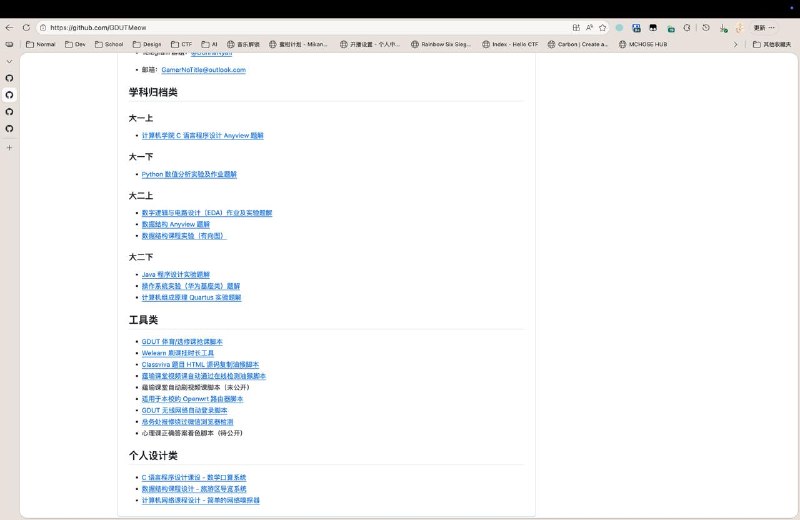The height and width of the screenshot is (520, 800).
Task: Open the Rainbow Six Siege bookmark
Action: [x=442, y=44]
